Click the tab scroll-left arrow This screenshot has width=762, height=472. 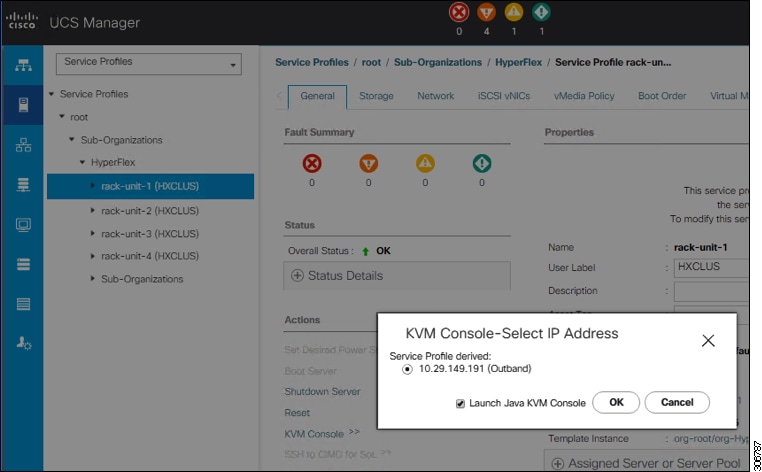click(279, 96)
